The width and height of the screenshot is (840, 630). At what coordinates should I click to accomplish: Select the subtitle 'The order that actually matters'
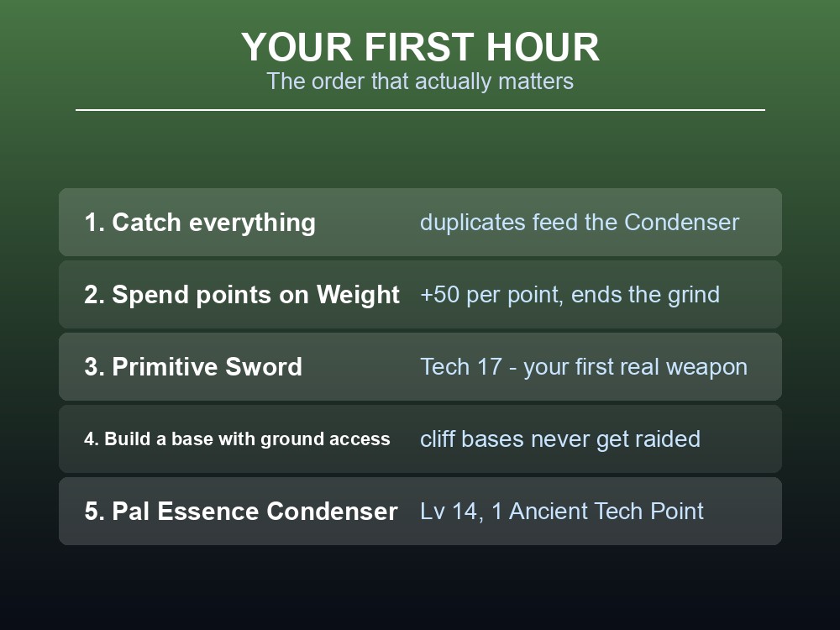[420, 81]
